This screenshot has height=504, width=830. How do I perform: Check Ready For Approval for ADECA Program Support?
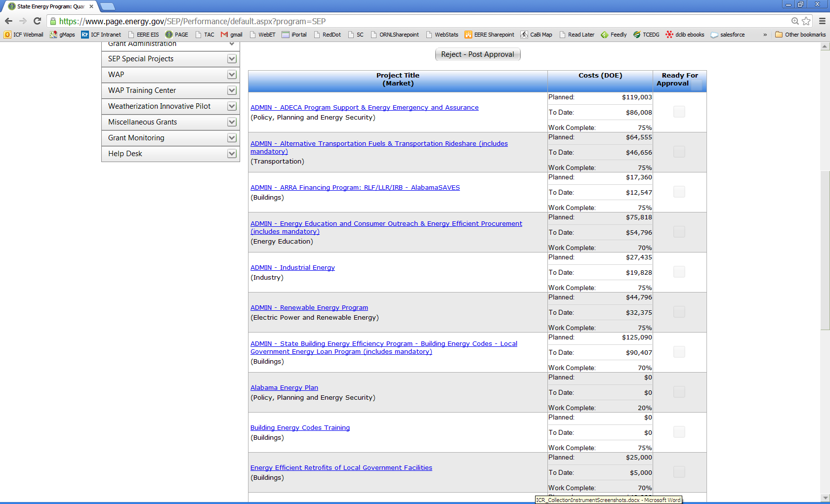pyautogui.click(x=679, y=112)
